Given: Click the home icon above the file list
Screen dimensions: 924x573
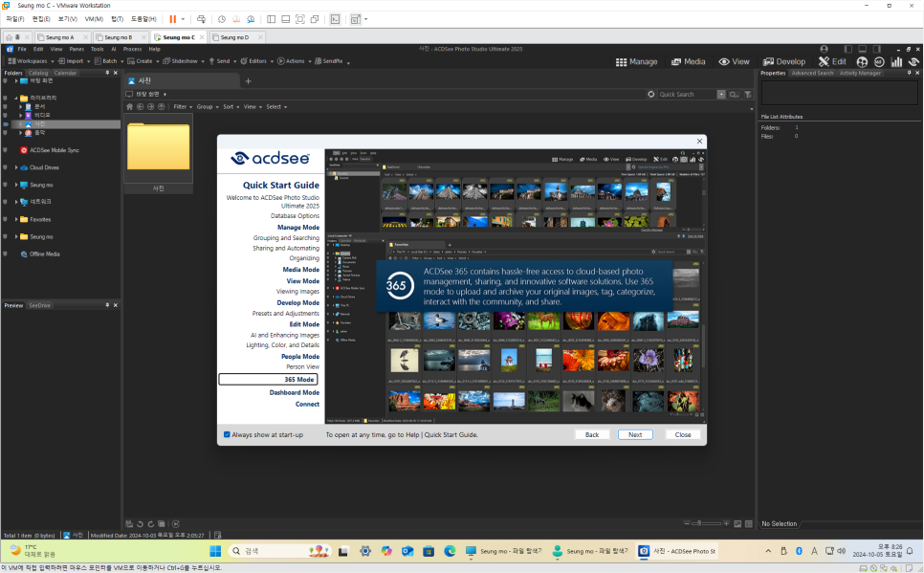Looking at the screenshot, I should point(130,106).
